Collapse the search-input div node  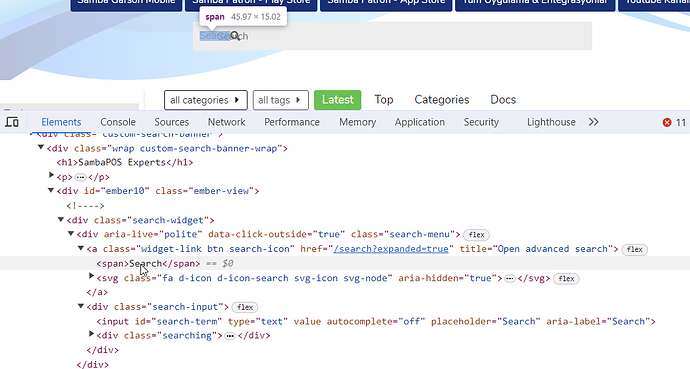pos(81,306)
